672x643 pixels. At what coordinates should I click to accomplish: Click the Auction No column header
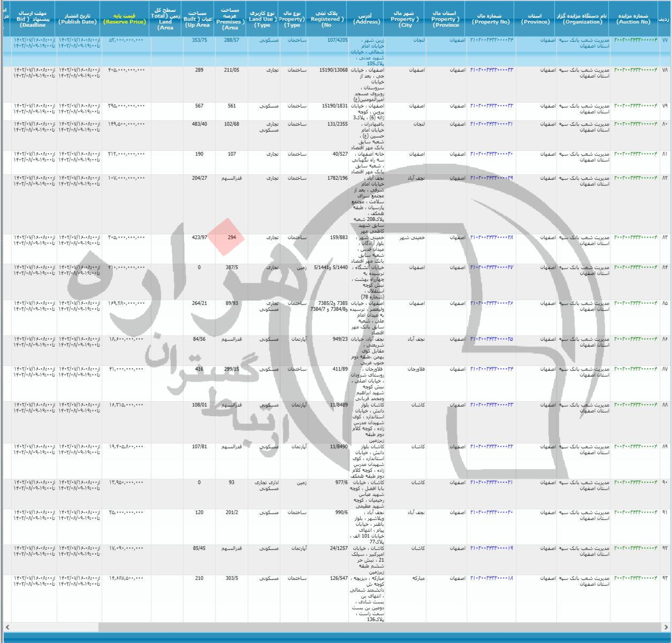point(634,19)
